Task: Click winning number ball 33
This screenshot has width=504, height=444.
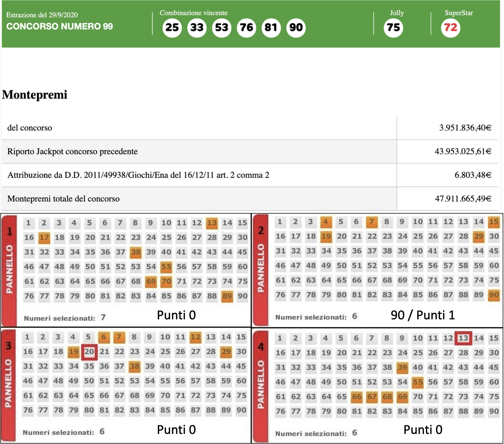Action: [x=197, y=28]
